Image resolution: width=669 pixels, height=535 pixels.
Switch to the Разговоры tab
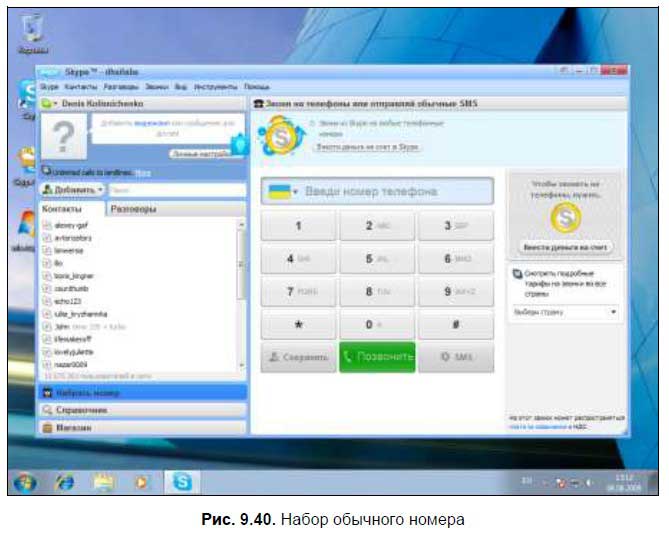[133, 209]
